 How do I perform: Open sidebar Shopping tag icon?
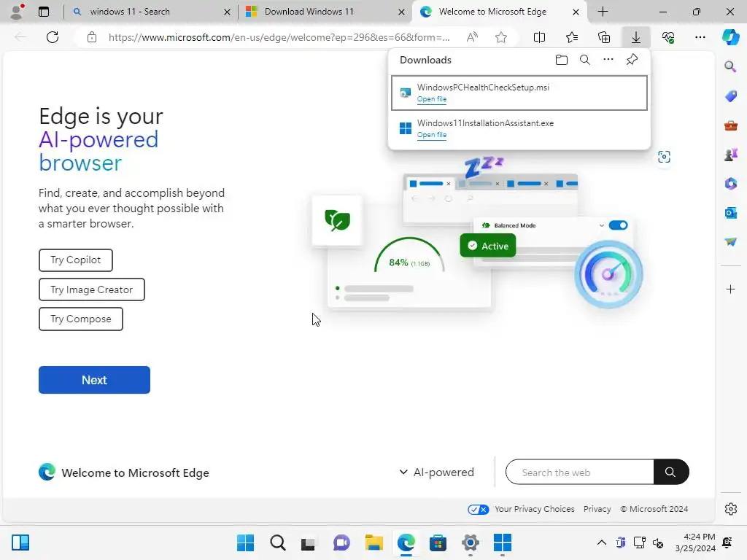(730, 96)
